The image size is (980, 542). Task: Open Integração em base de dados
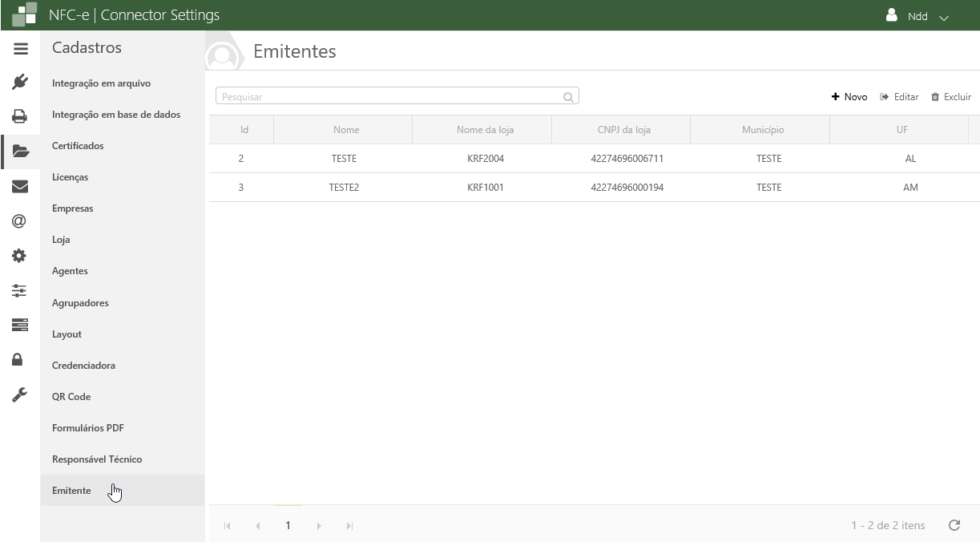click(116, 115)
